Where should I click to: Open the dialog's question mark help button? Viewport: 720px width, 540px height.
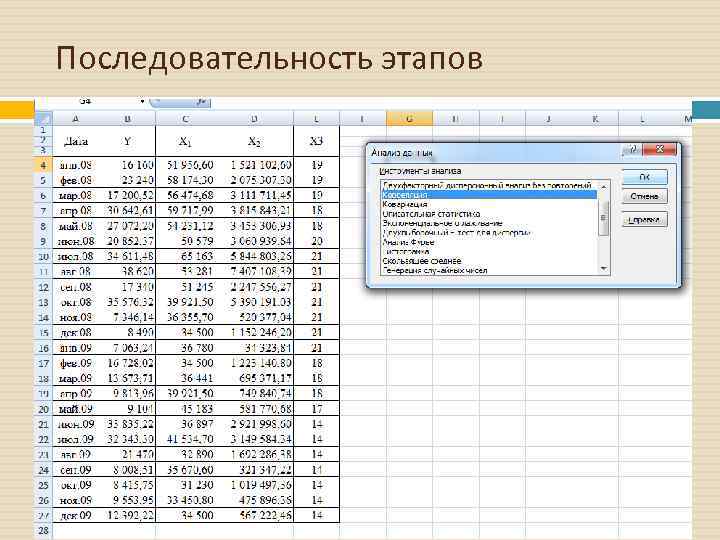633,149
